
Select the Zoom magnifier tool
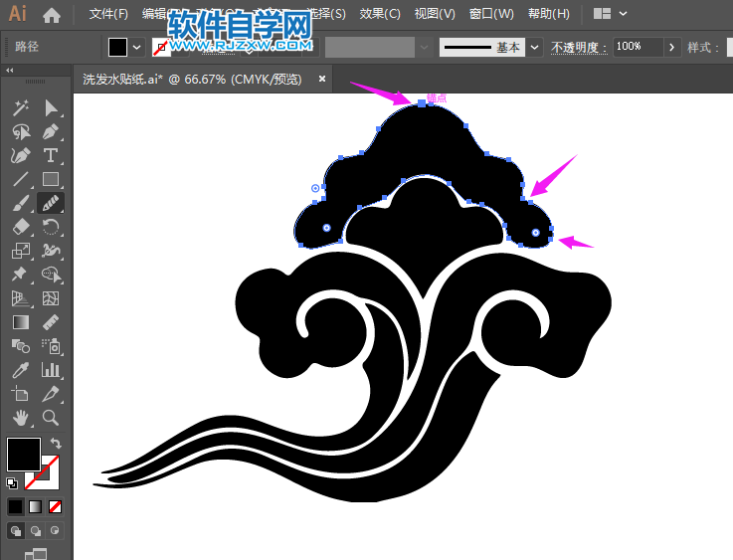[51, 418]
